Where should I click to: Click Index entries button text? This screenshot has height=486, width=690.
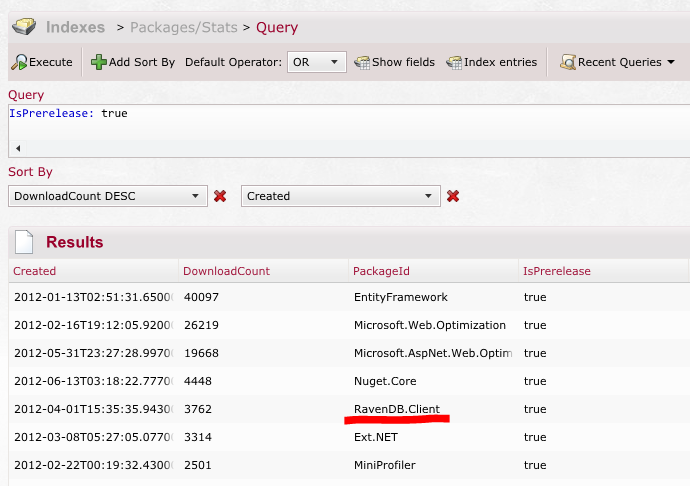coord(500,62)
